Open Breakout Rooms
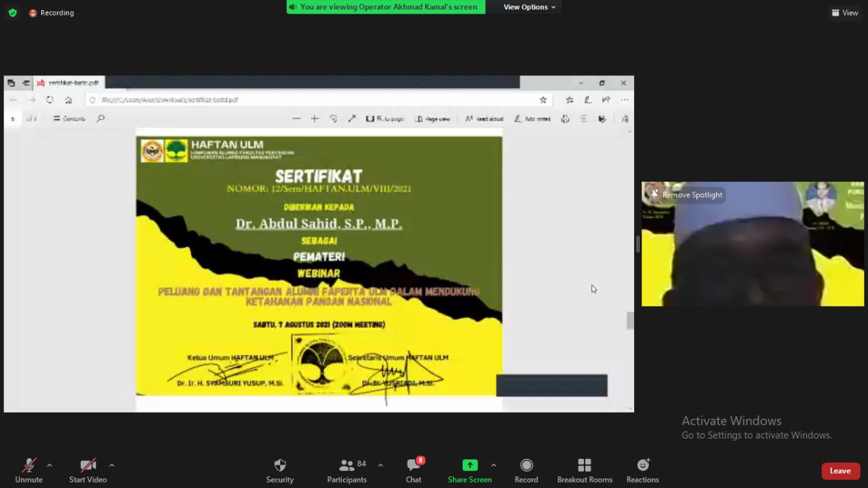 click(585, 470)
